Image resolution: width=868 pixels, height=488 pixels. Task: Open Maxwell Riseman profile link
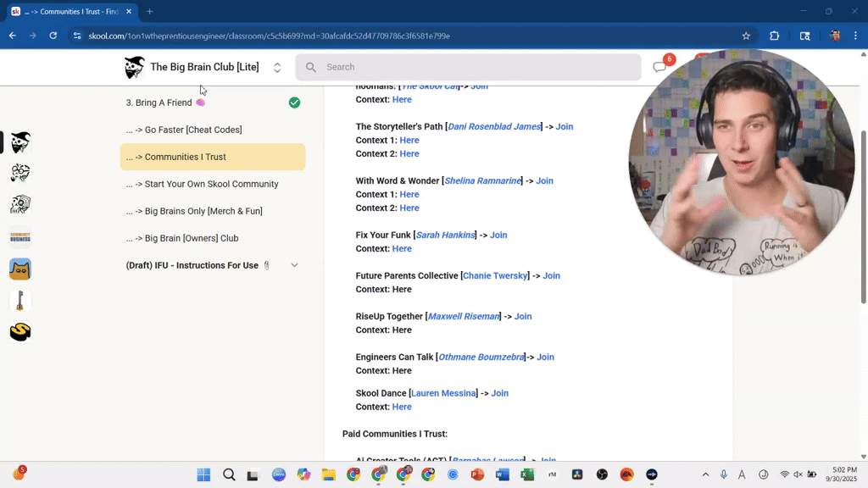[x=464, y=317]
